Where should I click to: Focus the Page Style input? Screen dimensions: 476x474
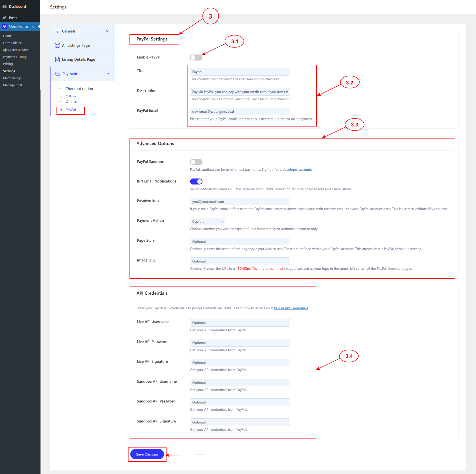240,241
